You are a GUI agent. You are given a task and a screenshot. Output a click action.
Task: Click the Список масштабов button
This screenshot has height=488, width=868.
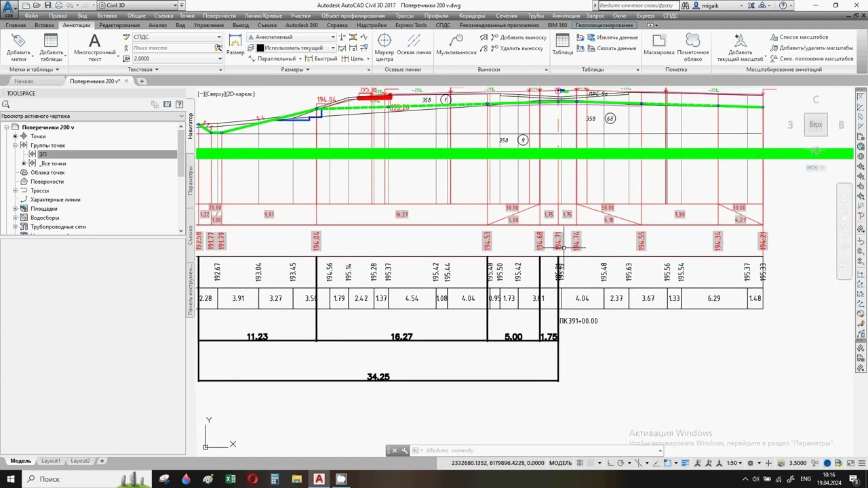click(799, 37)
